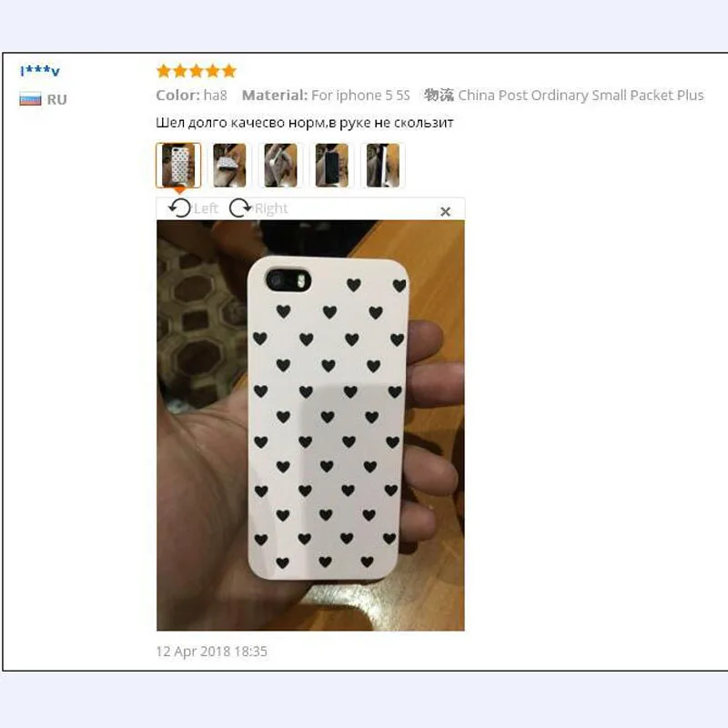Click the Russian review comment text
Viewport: 728px width, 728px height.
305,123
